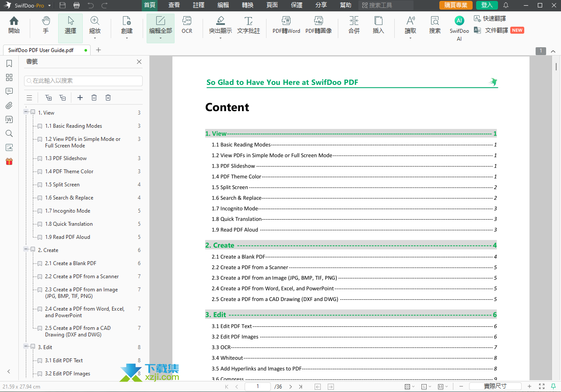Screen dimensions: 561x392
Task: Expand all bookmarks with the plus-tree icon
Action: click(x=49, y=98)
